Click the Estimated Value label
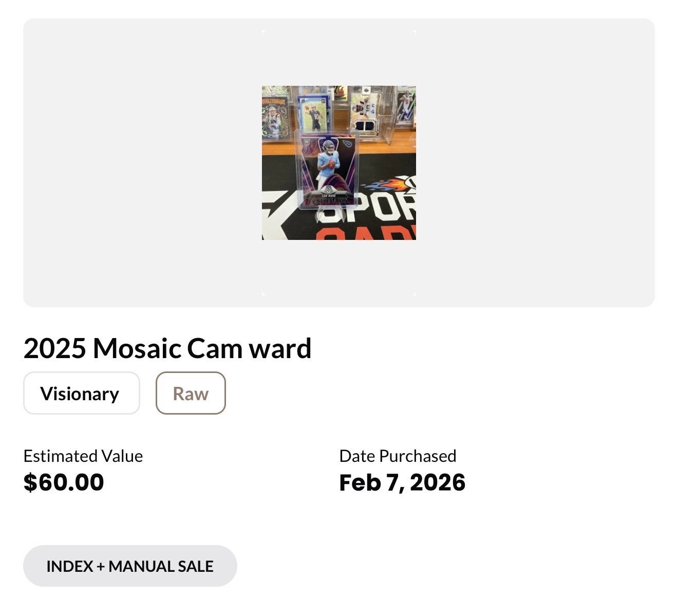The width and height of the screenshot is (678, 616). [x=83, y=456]
